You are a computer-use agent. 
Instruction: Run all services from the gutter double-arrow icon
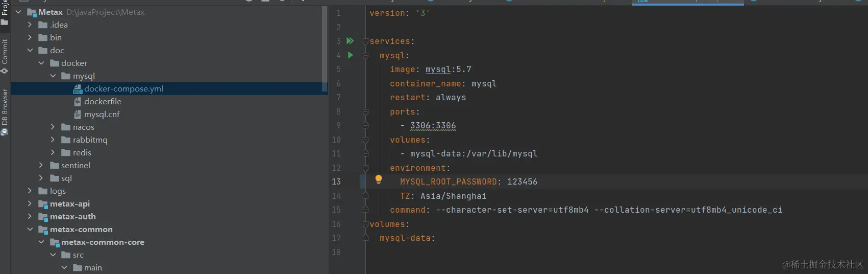pyautogui.click(x=350, y=41)
